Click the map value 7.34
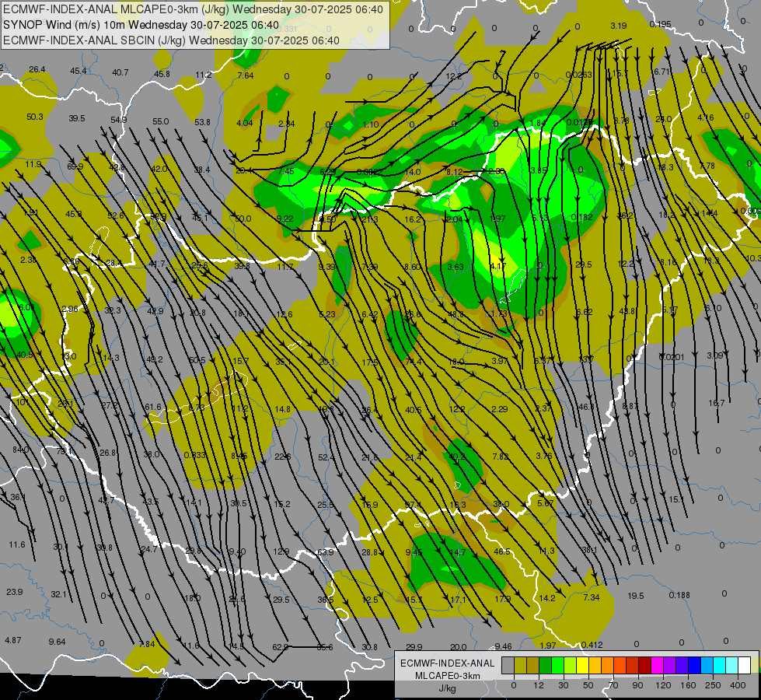Image resolution: width=761 pixels, height=700 pixels. tap(591, 597)
